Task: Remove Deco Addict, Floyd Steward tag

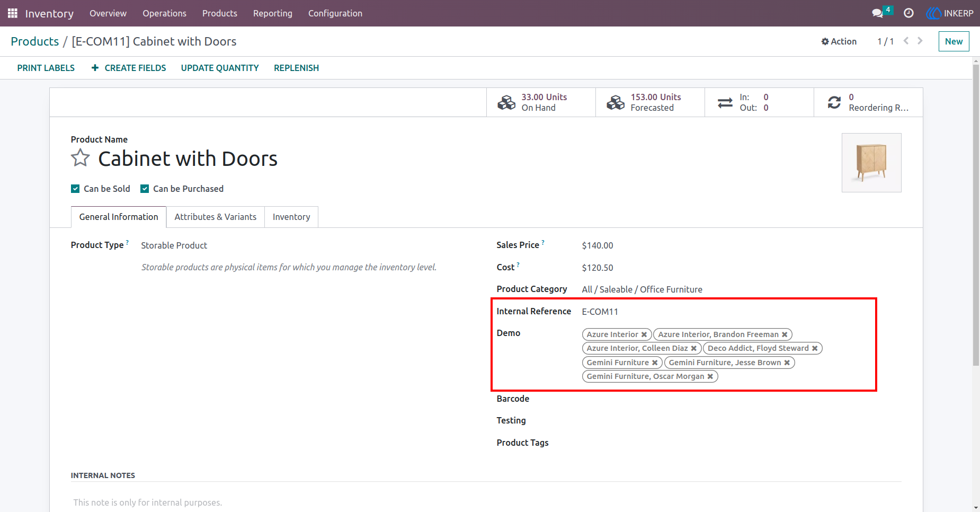Action: pyautogui.click(x=815, y=348)
